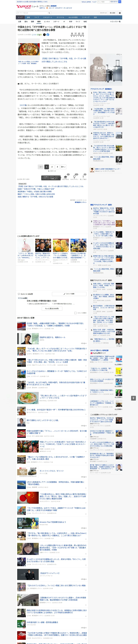Select the ライブ tab
Image resolution: width=138 pixels, height=644 pixels.
tap(37, 17)
